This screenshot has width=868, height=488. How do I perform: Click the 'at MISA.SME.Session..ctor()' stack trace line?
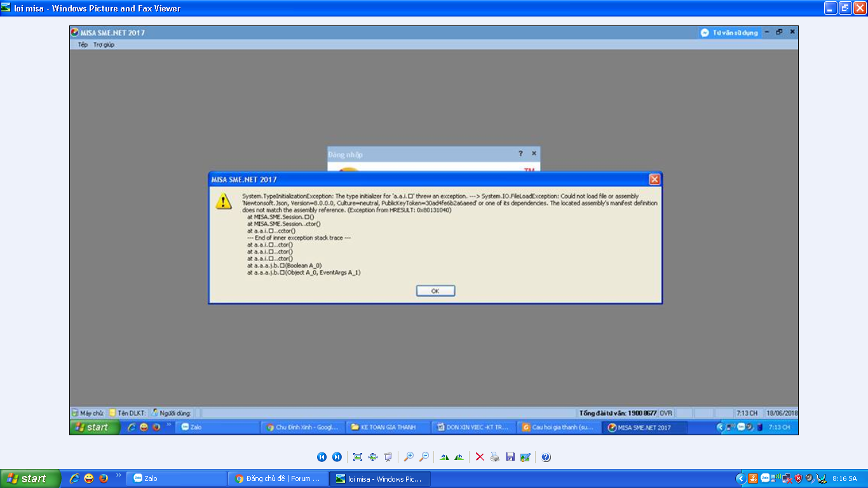click(283, 224)
